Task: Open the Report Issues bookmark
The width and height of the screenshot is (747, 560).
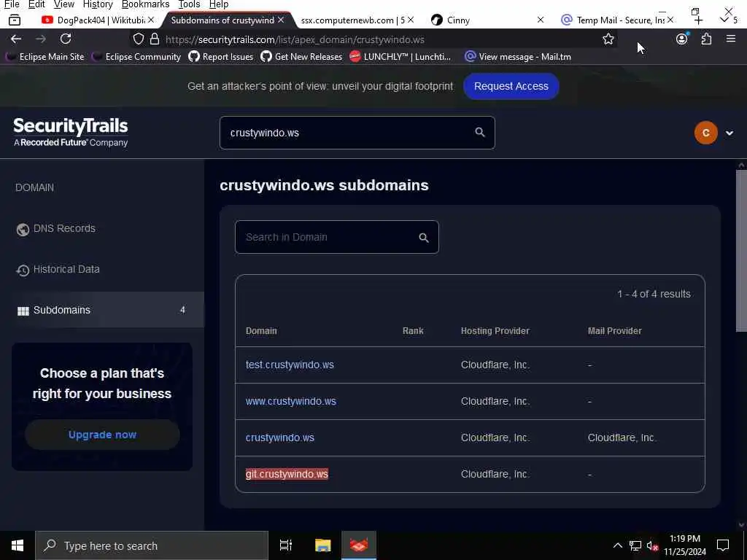Action: tap(221, 57)
